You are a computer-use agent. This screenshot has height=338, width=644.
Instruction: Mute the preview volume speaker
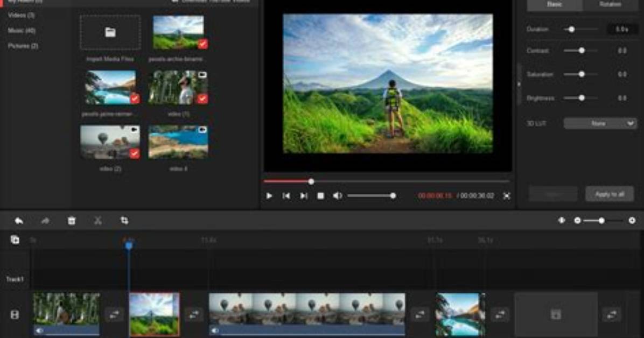tap(337, 196)
